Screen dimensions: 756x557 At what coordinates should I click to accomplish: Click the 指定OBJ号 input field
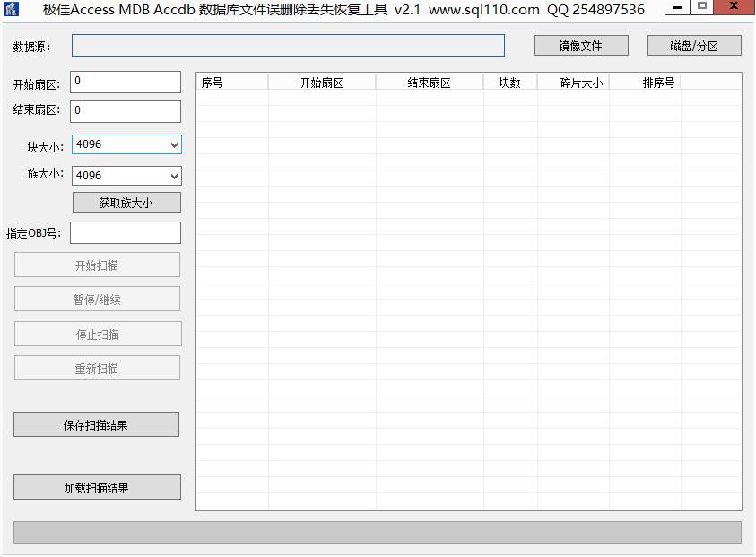pos(126,233)
